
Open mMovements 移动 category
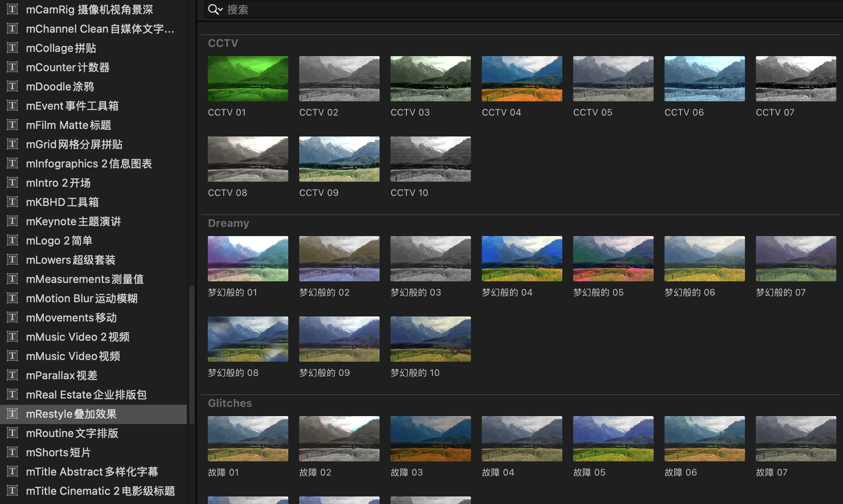(93, 317)
